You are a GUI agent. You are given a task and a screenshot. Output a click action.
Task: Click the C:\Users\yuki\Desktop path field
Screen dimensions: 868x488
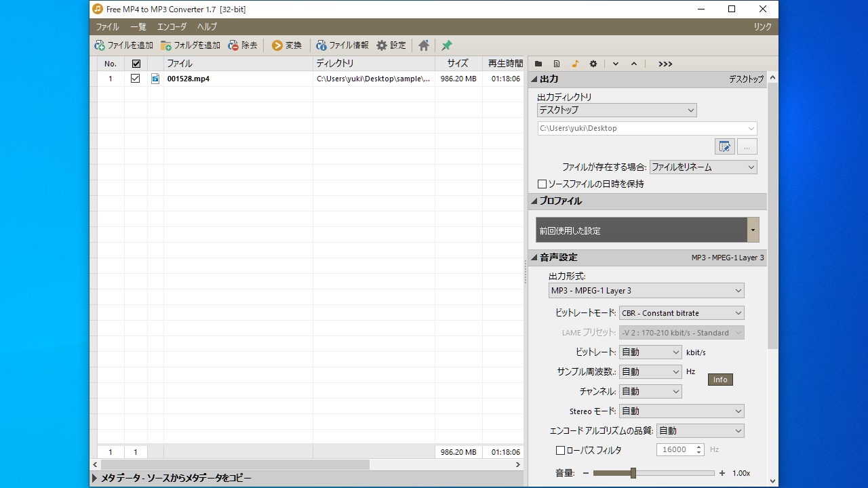[x=647, y=128]
